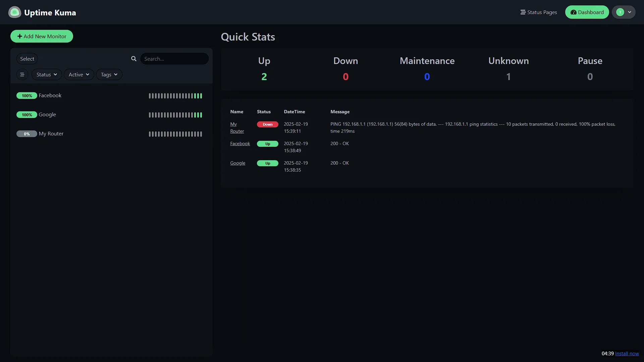Click the Message column header
This screenshot has height=362, width=644.
340,112
